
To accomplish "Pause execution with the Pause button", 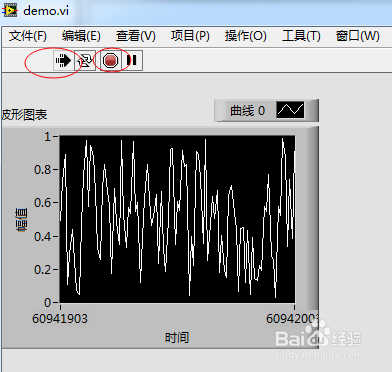I will 132,61.
